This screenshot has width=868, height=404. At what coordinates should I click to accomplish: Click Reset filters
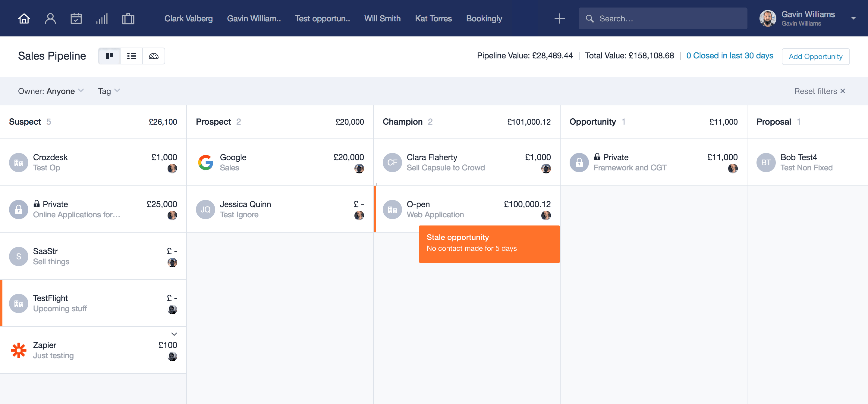click(819, 91)
